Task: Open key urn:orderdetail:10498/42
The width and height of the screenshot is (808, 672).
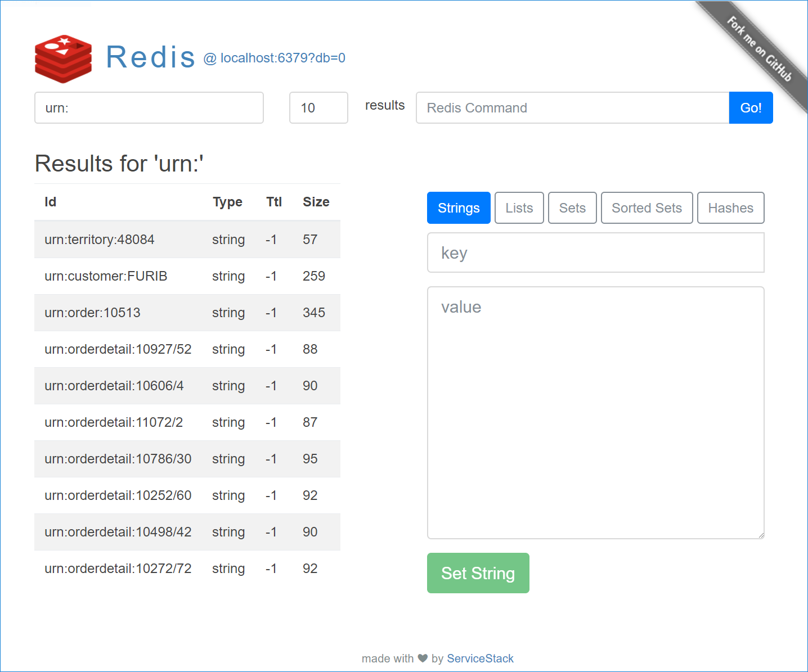Action: 118,532
